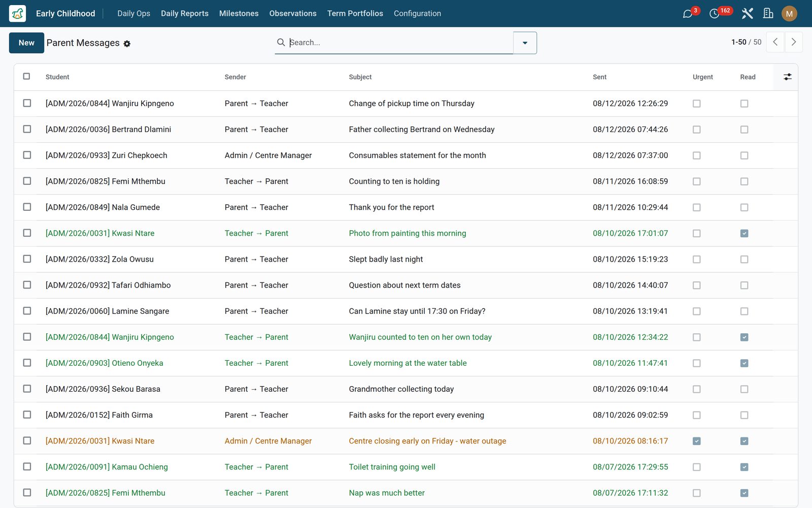Sort by the Subject column header
The width and height of the screenshot is (812, 508).
click(x=360, y=77)
